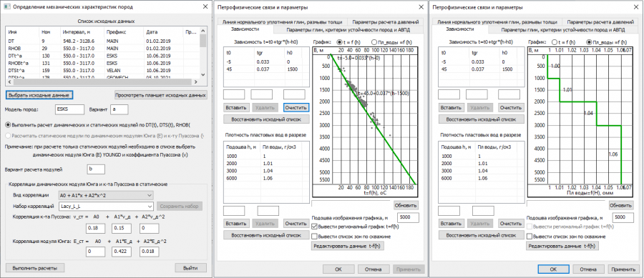Viewport: 644px width, 278px height.
Task: Click Young modulus A1 field with 0.422
Action: click(122, 252)
